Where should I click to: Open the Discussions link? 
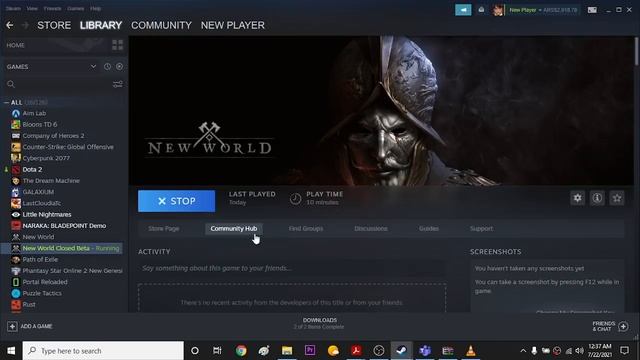(x=371, y=229)
